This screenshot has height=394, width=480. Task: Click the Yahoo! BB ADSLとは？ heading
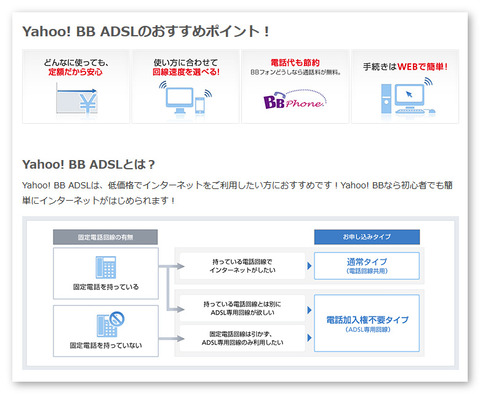coord(89,164)
